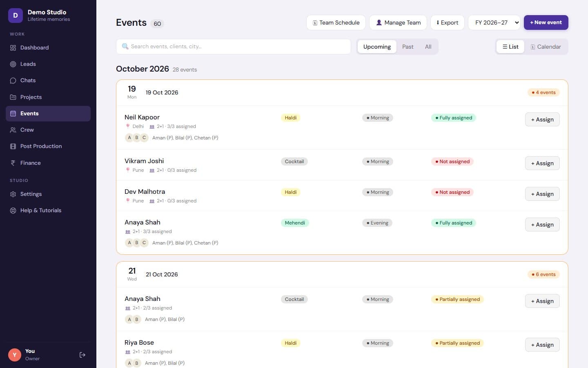Assign crew to Neil Kapoor event
The image size is (588, 368).
pos(542,119)
